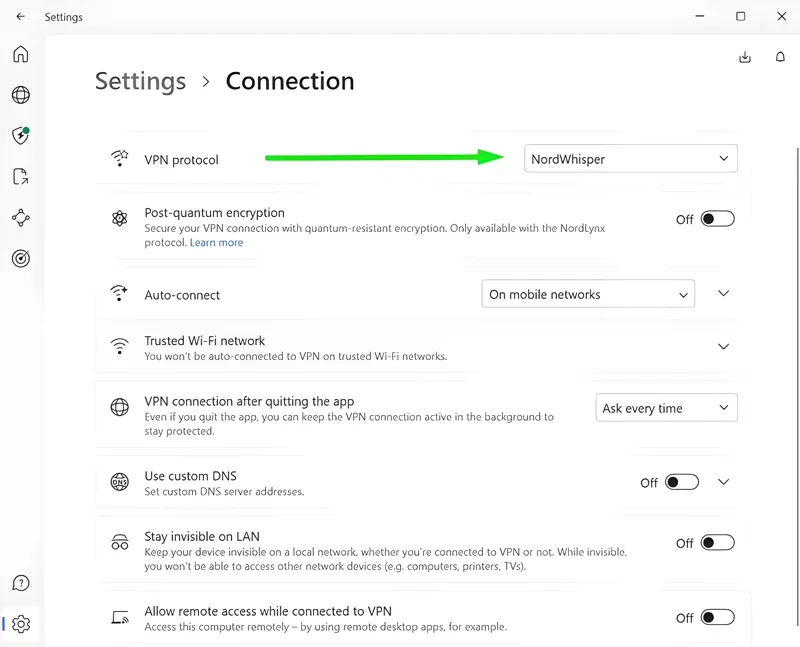Screen dimensions: 800x647
Task: Open notifications bell icon
Action: click(780, 57)
